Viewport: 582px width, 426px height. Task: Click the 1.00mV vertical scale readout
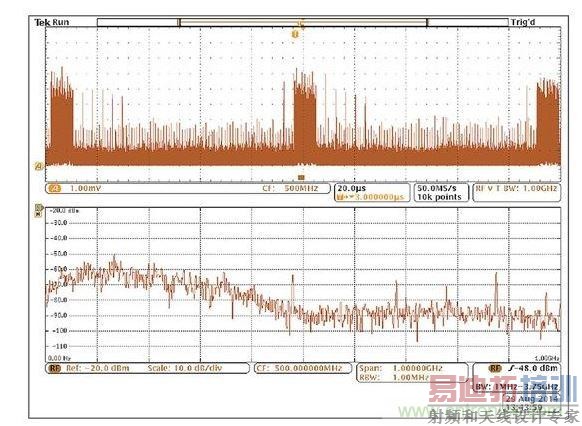(x=86, y=189)
